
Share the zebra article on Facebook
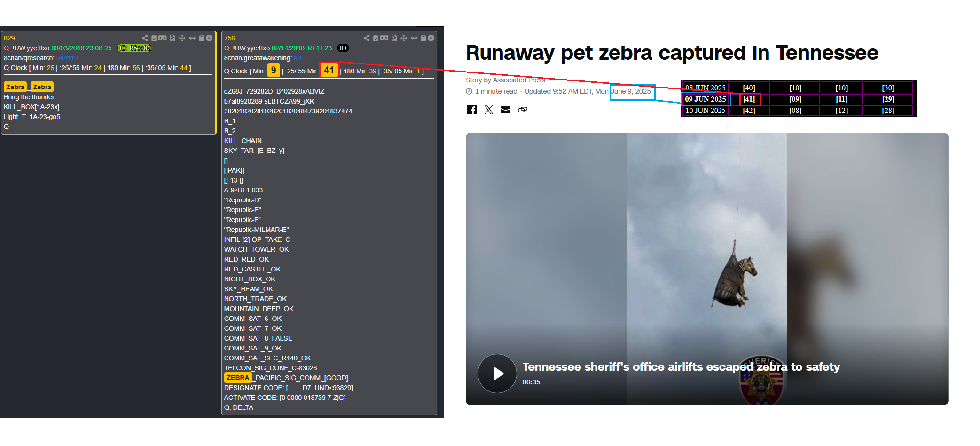point(472,110)
